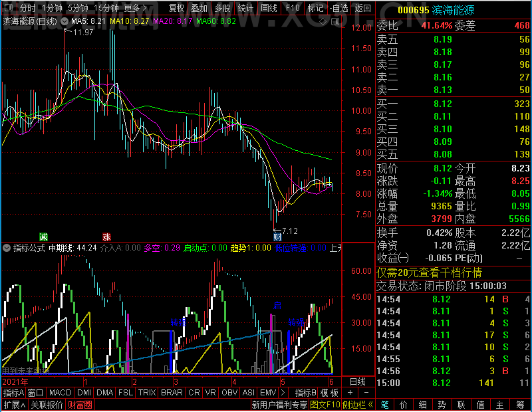Remove stock from 自选 watchlist
The height and width of the screenshot is (412, 532).
pos(338,8)
